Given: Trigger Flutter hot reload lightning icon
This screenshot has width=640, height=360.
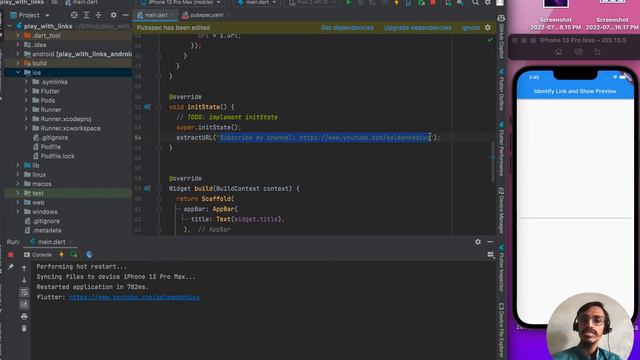Looking at the screenshot, I should [x=62, y=254].
